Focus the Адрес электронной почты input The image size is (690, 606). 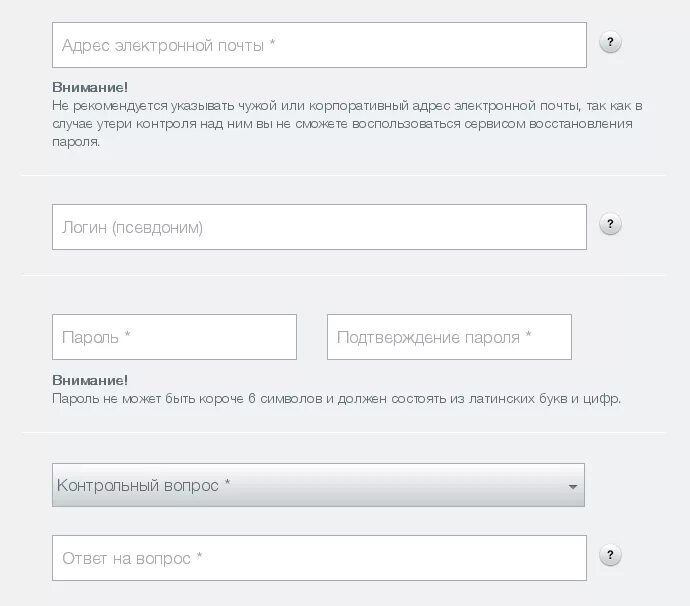click(319, 45)
